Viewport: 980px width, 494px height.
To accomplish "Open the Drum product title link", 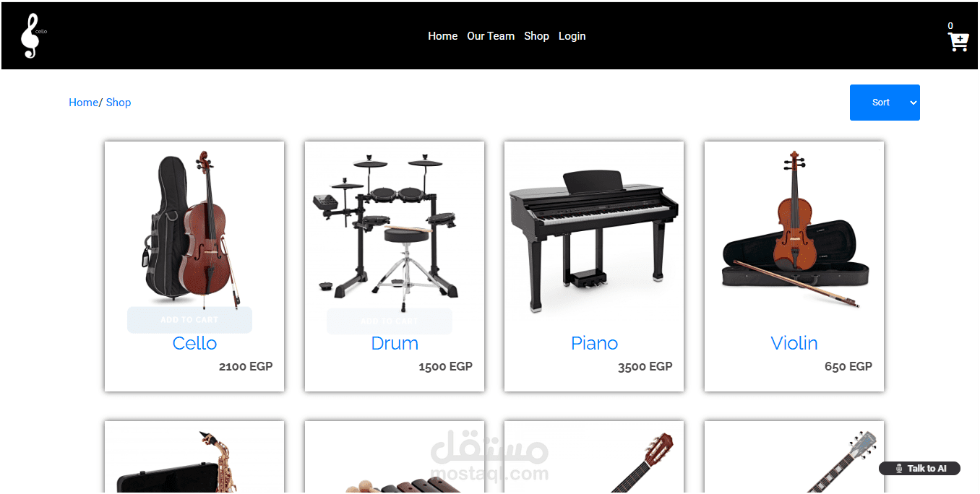I will [x=395, y=343].
